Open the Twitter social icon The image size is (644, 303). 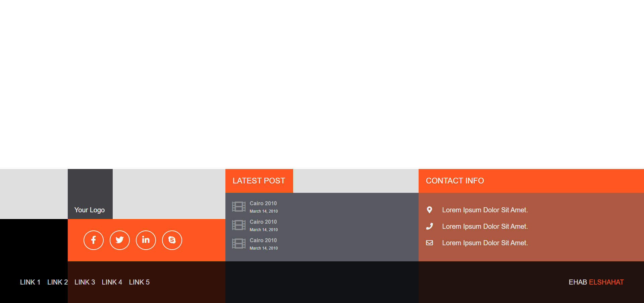(120, 240)
